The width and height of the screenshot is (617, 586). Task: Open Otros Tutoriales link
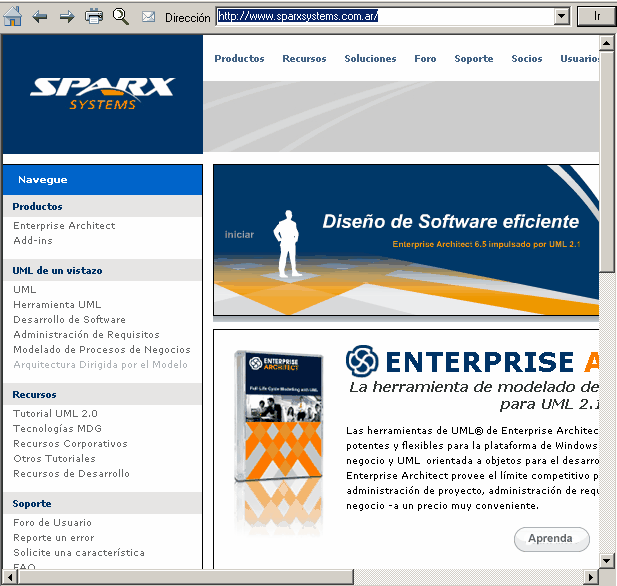coord(54,458)
